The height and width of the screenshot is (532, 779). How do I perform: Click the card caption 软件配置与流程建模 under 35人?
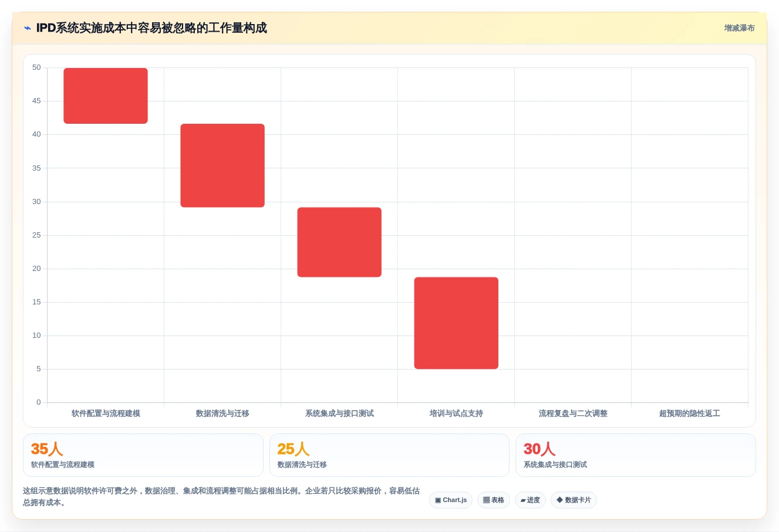63,465
